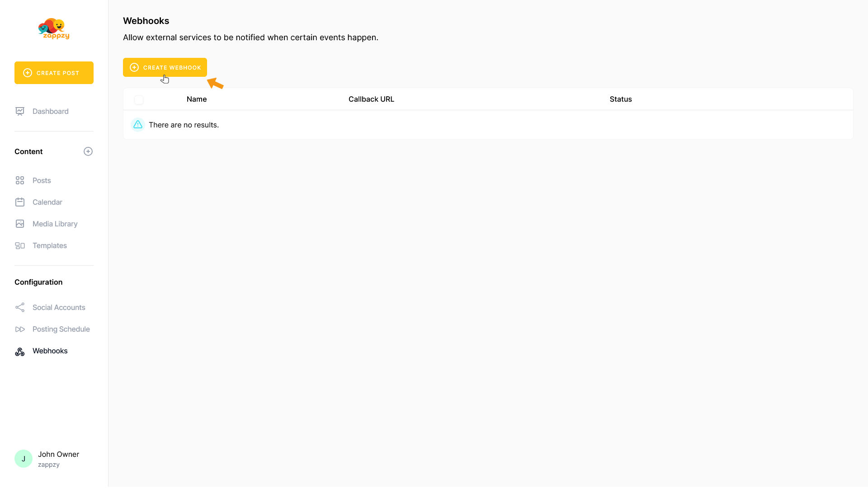The height and width of the screenshot is (488, 868).
Task: Click the Posting Schedule fast-forward icon
Action: [x=20, y=329]
